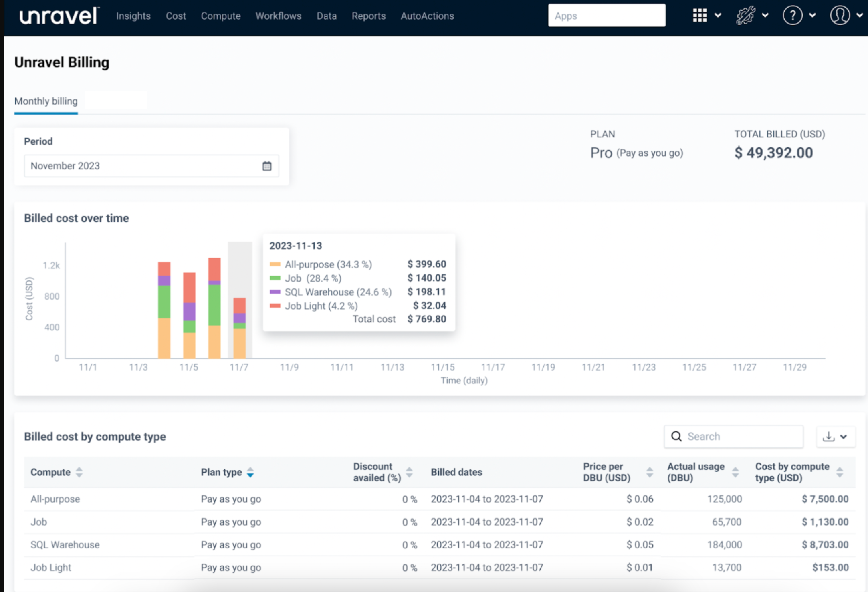Image resolution: width=868 pixels, height=592 pixels.
Task: Open the user profile icon
Action: click(840, 16)
